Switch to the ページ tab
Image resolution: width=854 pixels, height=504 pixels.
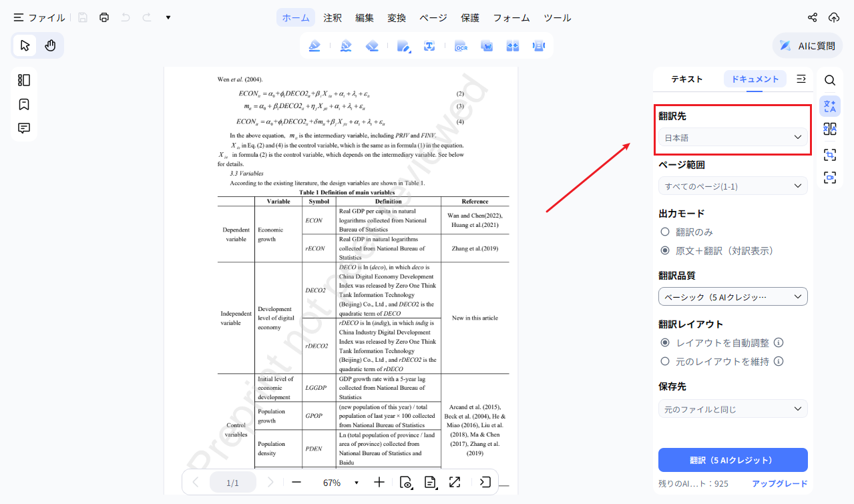(x=433, y=18)
